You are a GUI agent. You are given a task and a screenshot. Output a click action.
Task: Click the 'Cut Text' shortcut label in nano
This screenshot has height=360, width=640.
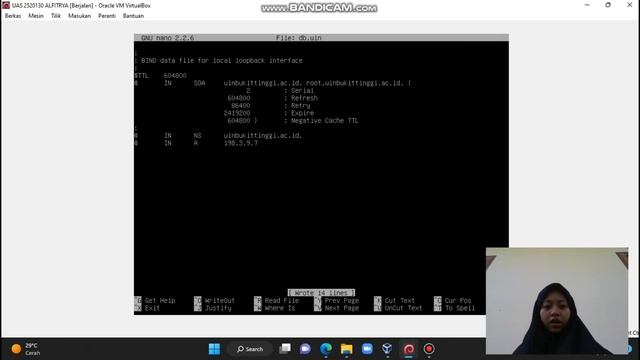coord(400,300)
